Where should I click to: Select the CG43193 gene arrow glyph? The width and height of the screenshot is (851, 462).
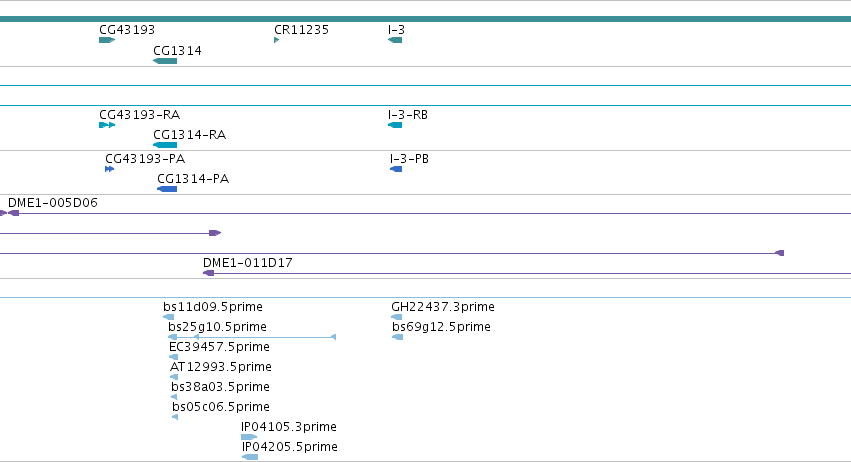pyautogui.click(x=107, y=40)
